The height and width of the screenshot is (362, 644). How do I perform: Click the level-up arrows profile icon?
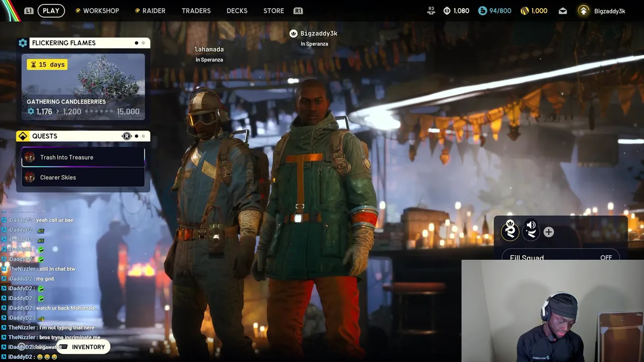point(583,11)
